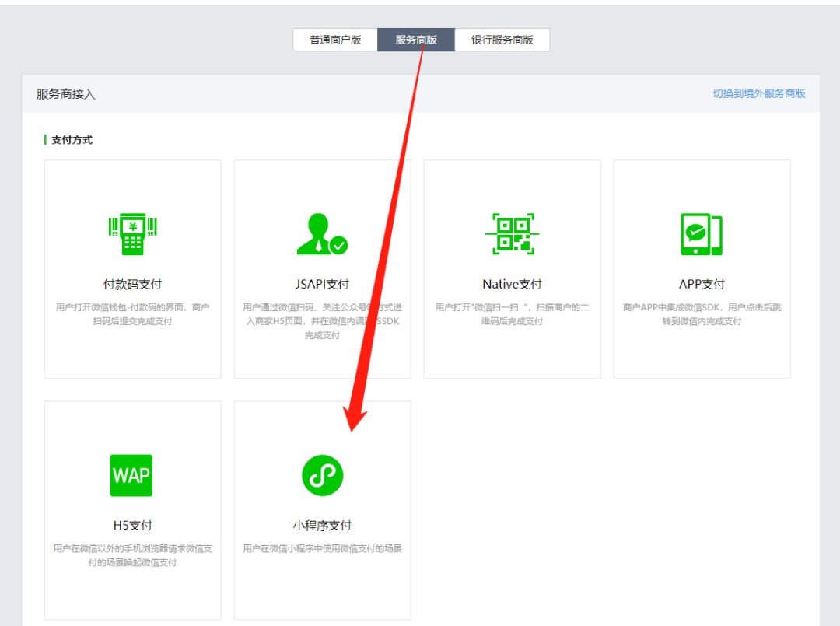Open the H5支付 title

point(132,526)
